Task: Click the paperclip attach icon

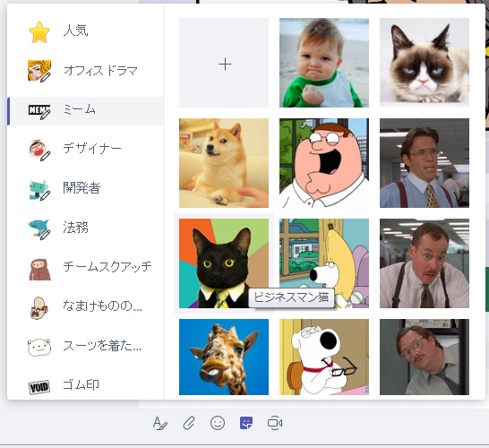Action: click(x=189, y=423)
